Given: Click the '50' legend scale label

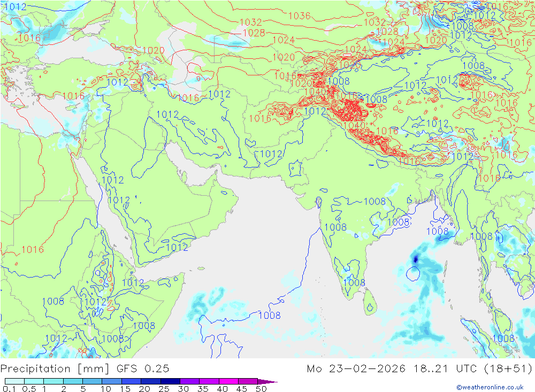Looking at the screenshot, I should 262,389.
